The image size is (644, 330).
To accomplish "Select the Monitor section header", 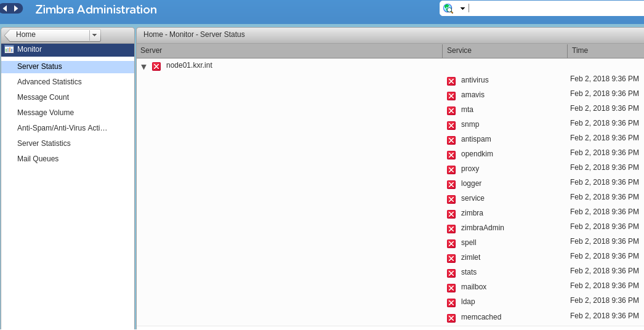I will [68, 50].
